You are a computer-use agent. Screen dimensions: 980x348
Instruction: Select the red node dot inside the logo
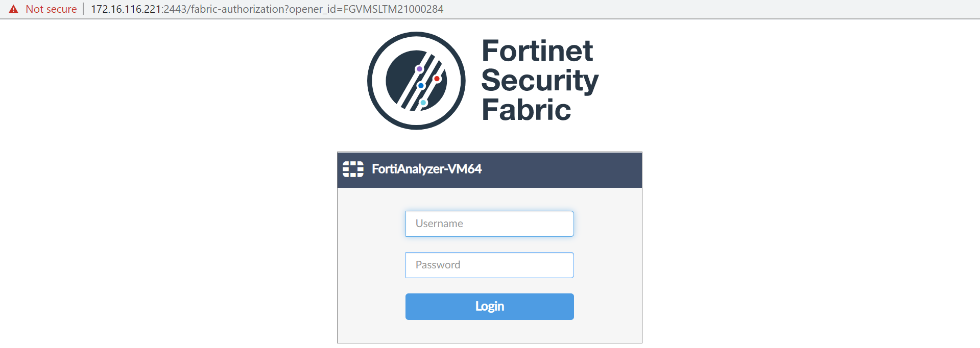point(438,78)
